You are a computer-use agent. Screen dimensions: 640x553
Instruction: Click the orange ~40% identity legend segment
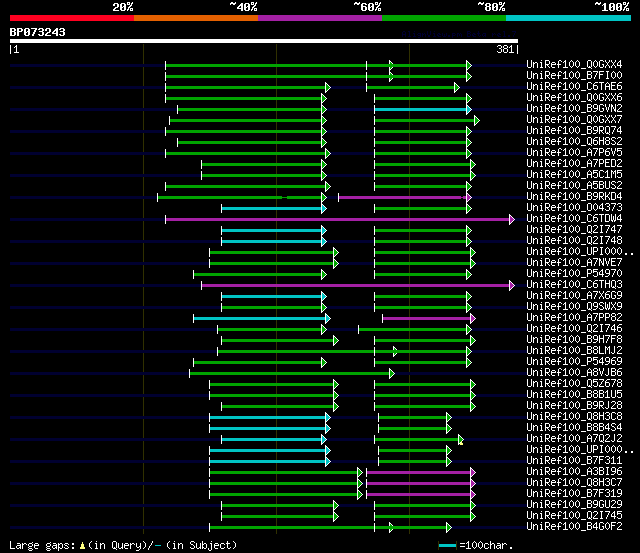(196, 18)
